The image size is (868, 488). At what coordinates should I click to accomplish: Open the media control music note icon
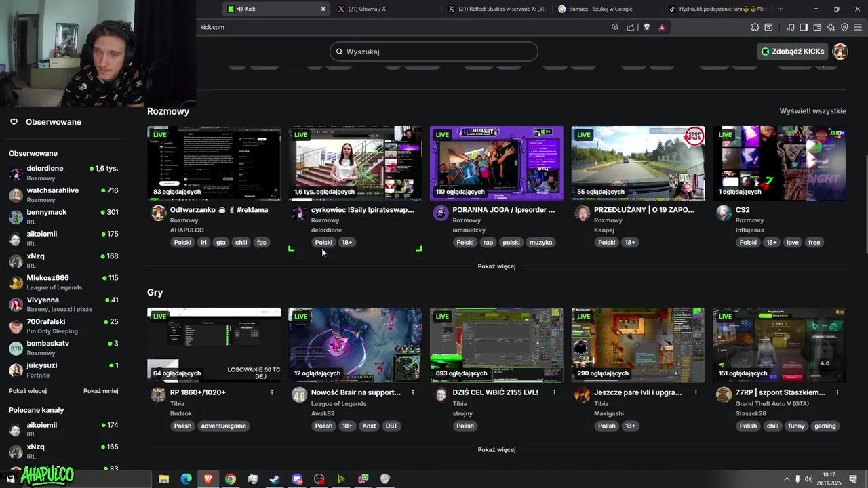pyautogui.click(x=790, y=27)
